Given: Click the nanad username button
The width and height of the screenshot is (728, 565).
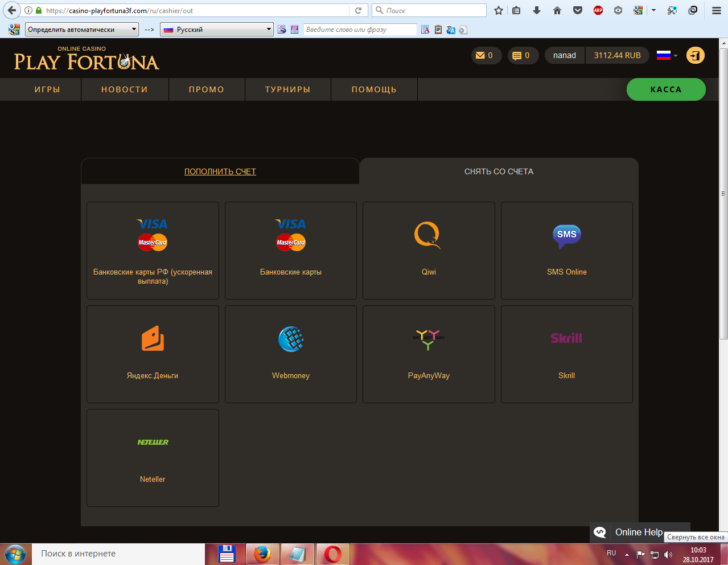Looking at the screenshot, I should [565, 55].
